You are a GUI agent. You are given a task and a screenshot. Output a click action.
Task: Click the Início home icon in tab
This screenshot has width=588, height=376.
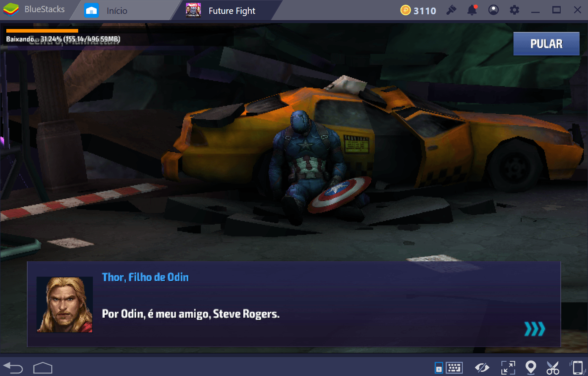91,11
